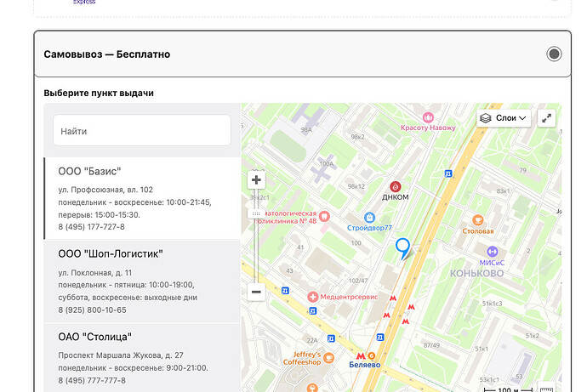Click the Самовывоз — Бесплатно header label
The height and width of the screenshot is (392, 587).
point(107,54)
